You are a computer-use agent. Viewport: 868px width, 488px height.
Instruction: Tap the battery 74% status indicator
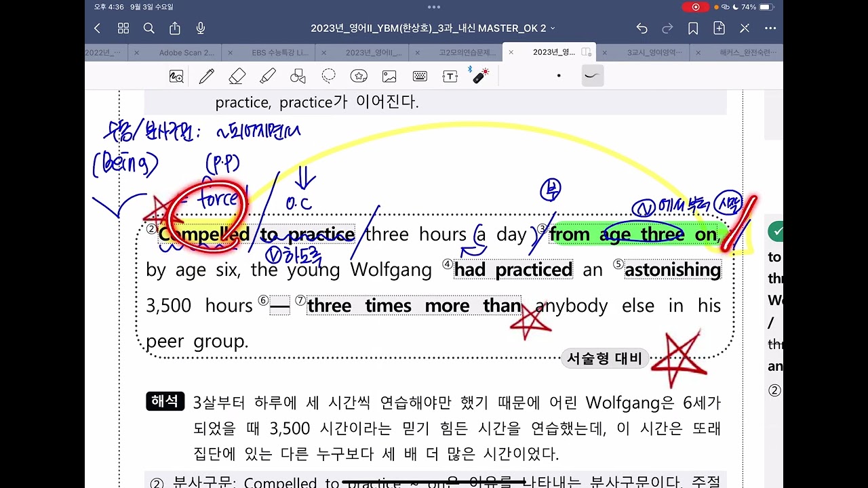pyautogui.click(x=757, y=7)
